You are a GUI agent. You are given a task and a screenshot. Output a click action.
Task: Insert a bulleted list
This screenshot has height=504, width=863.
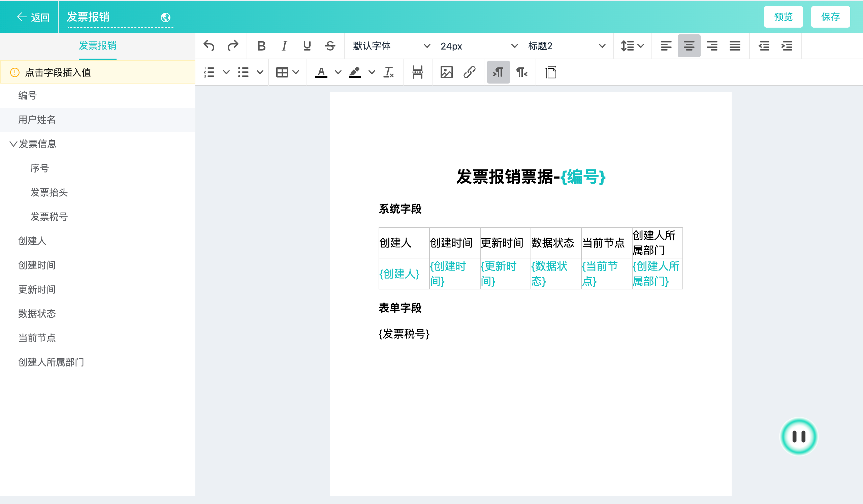[243, 72]
